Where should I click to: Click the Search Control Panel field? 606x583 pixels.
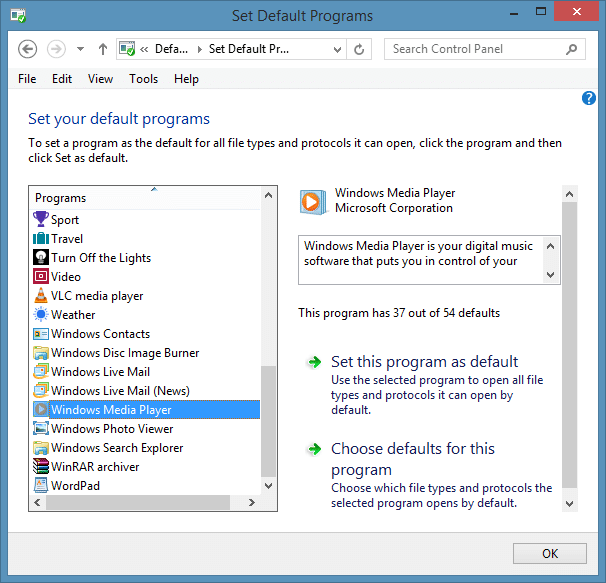click(x=485, y=49)
